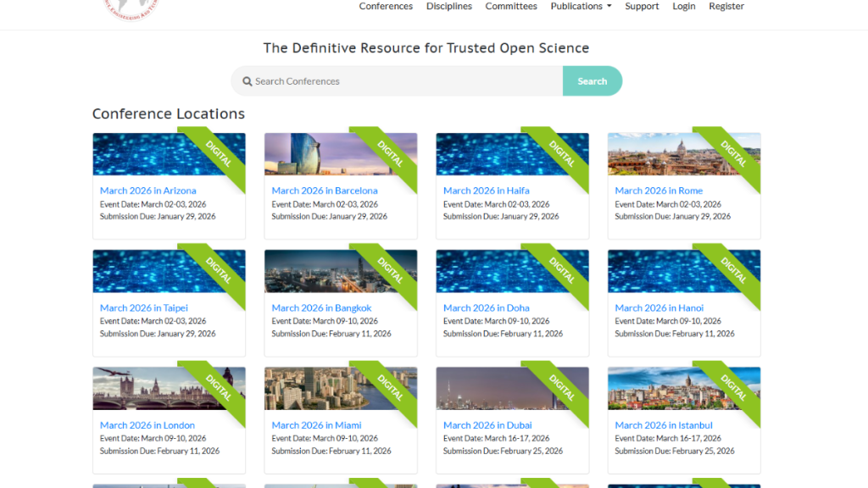Open the Conferences menu item
The height and width of the screenshot is (488, 868).
tap(386, 6)
